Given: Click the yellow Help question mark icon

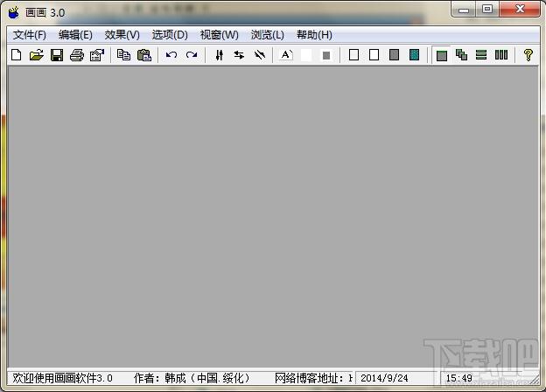Looking at the screenshot, I should [x=528, y=55].
